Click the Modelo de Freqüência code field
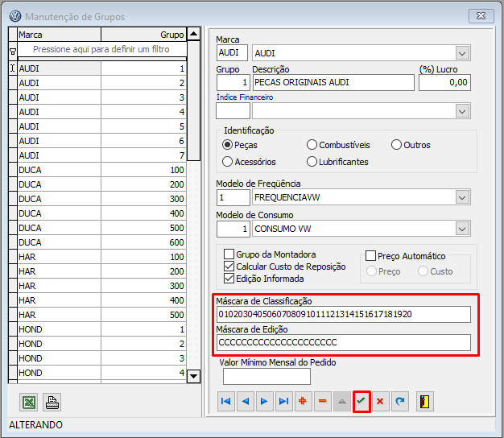The width and height of the screenshot is (504, 438). click(233, 197)
